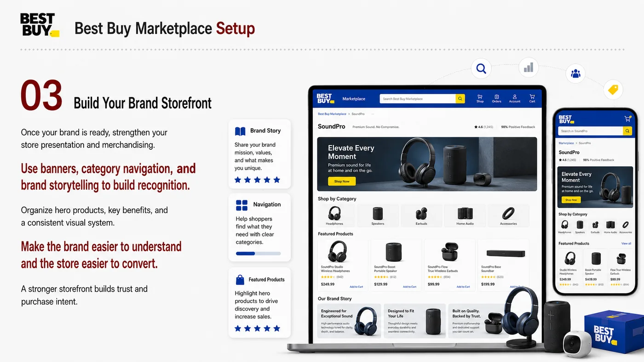
Task: Open SoundPro Flow earbuds product image
Action: (449, 252)
